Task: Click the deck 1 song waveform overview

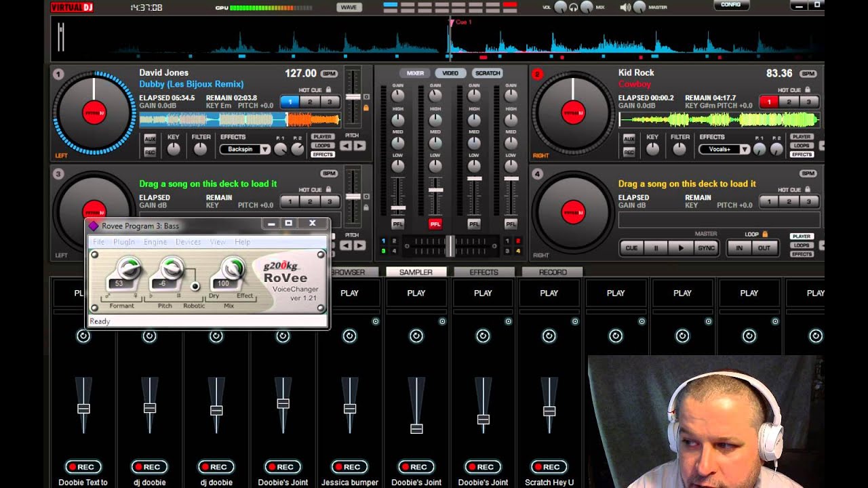Action: [239, 120]
